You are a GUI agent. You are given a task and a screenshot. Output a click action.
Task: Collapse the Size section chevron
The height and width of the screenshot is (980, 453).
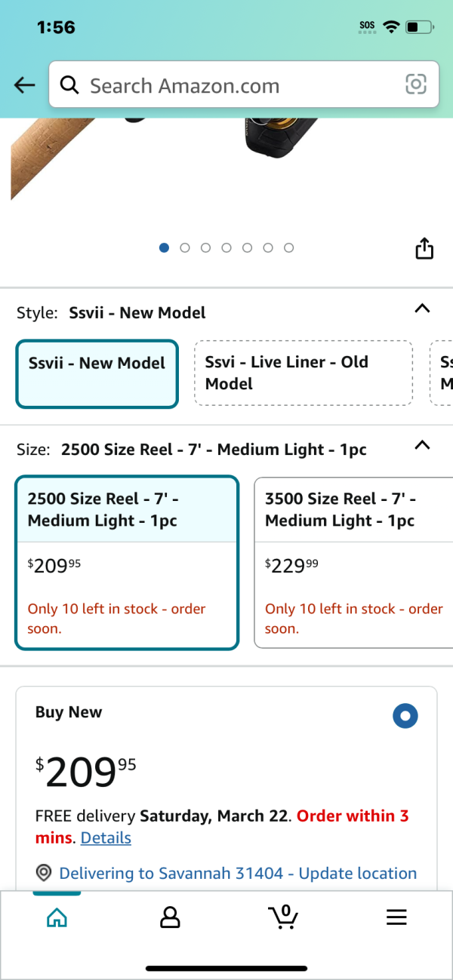pos(423,445)
